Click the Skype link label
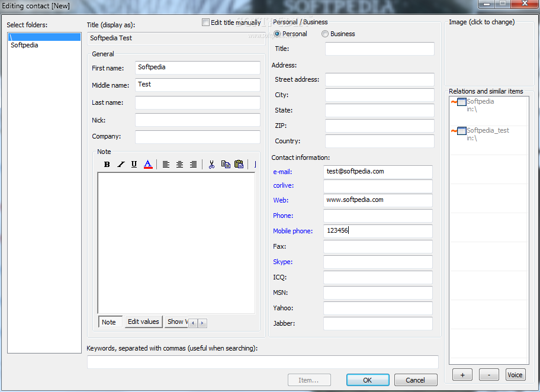The height and width of the screenshot is (392, 540). [283, 262]
